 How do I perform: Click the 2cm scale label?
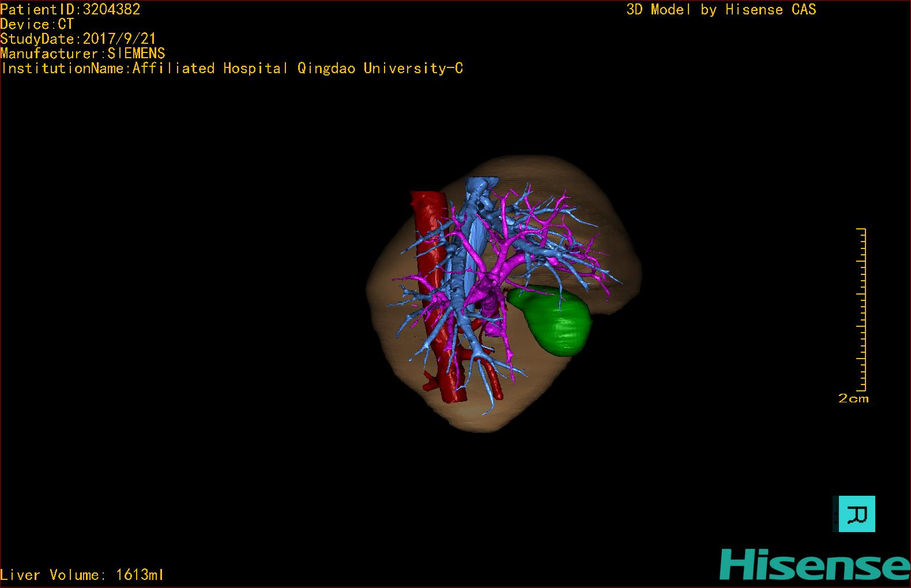[x=853, y=398]
